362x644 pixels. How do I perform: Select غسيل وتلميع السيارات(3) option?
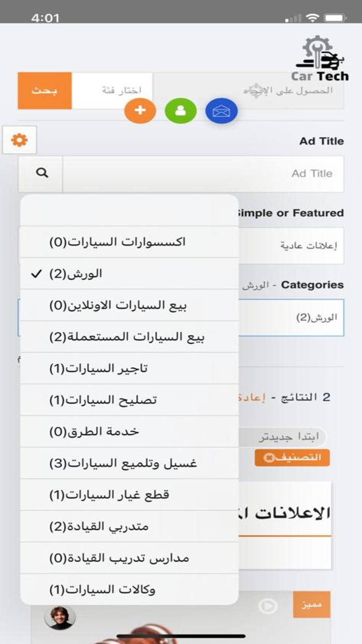(x=129, y=463)
